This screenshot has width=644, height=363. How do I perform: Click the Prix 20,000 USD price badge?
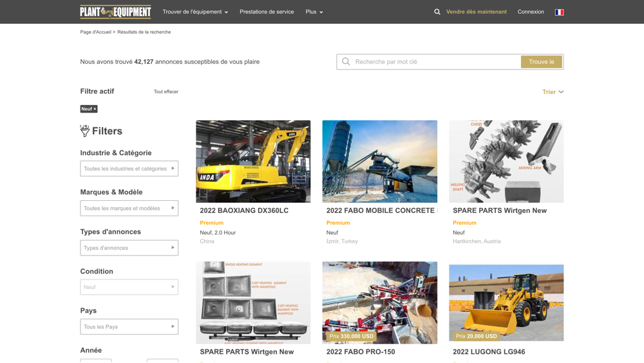tap(477, 336)
